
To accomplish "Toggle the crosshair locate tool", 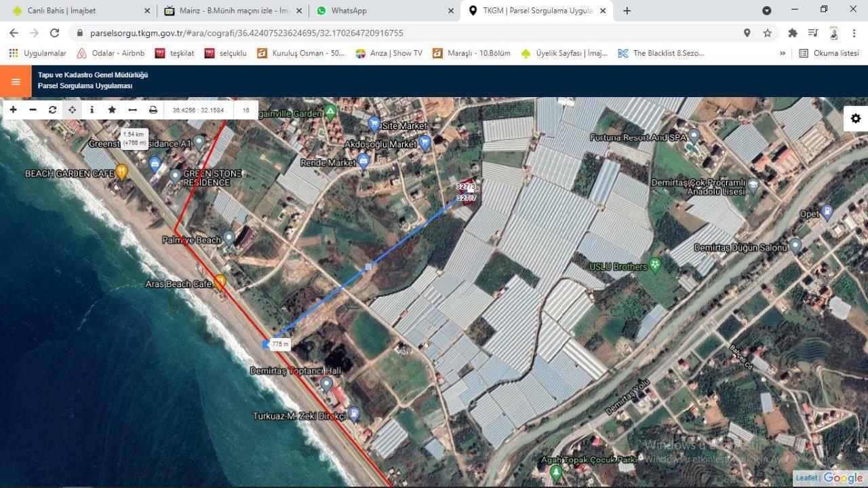I will tap(72, 109).
